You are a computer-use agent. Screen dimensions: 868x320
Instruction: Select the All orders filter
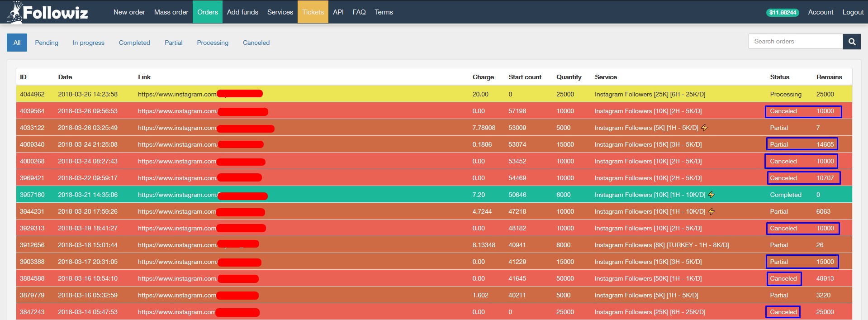pyautogui.click(x=17, y=43)
